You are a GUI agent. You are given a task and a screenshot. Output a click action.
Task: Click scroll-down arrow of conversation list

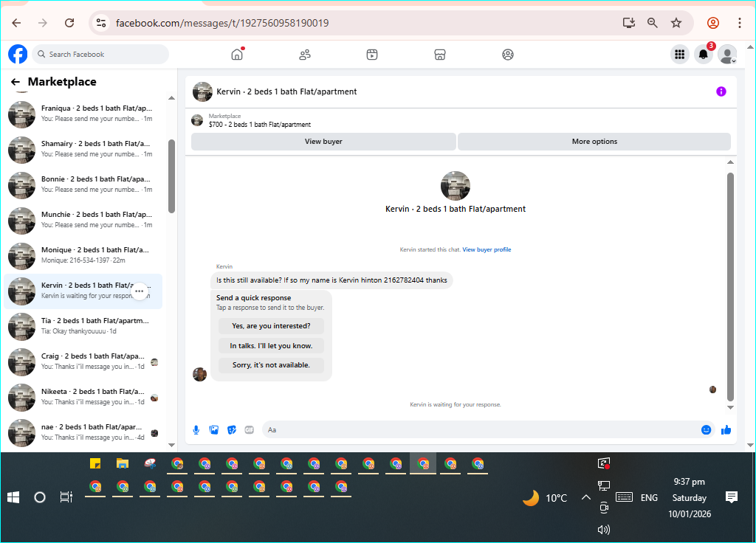pyautogui.click(x=171, y=445)
